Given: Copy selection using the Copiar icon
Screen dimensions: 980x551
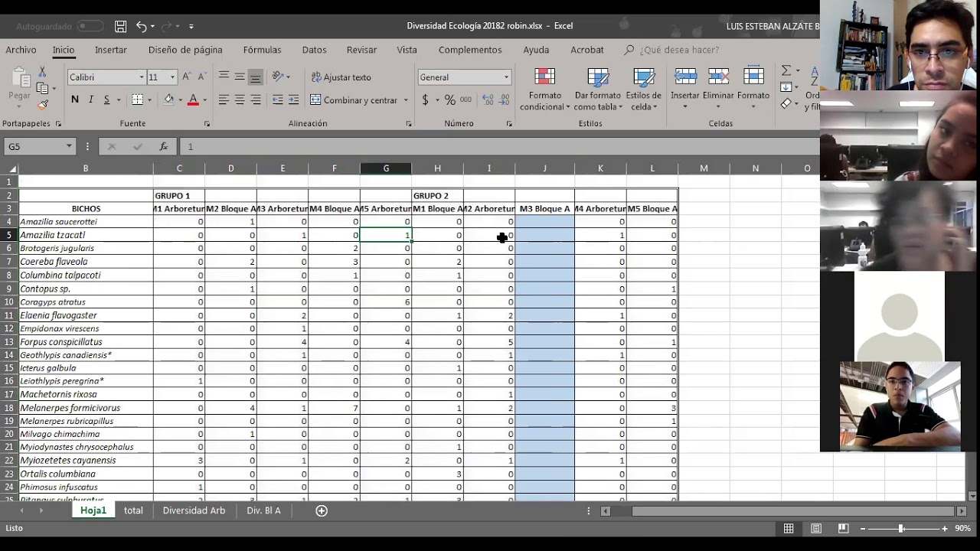Looking at the screenshot, I should pos(42,88).
